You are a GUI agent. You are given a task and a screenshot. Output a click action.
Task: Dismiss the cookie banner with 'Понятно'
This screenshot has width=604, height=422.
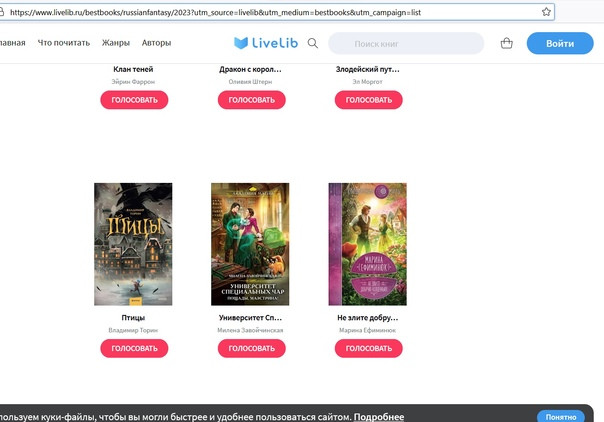coord(561,417)
